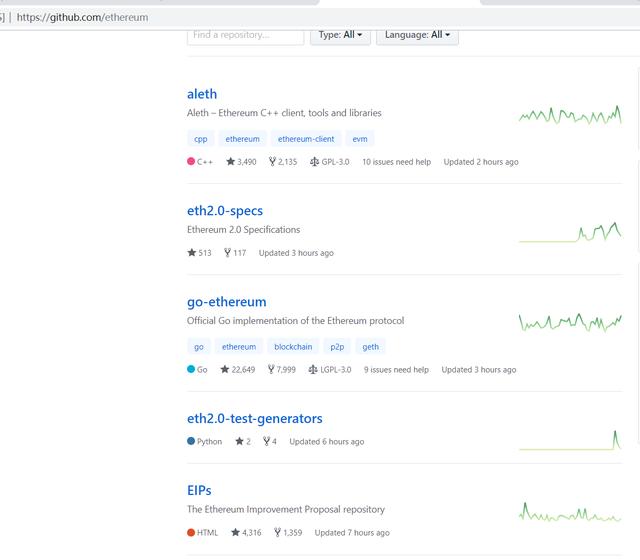The height and width of the screenshot is (560, 640).
Task: Select the cpp topic tag under aleth
Action: click(x=200, y=139)
